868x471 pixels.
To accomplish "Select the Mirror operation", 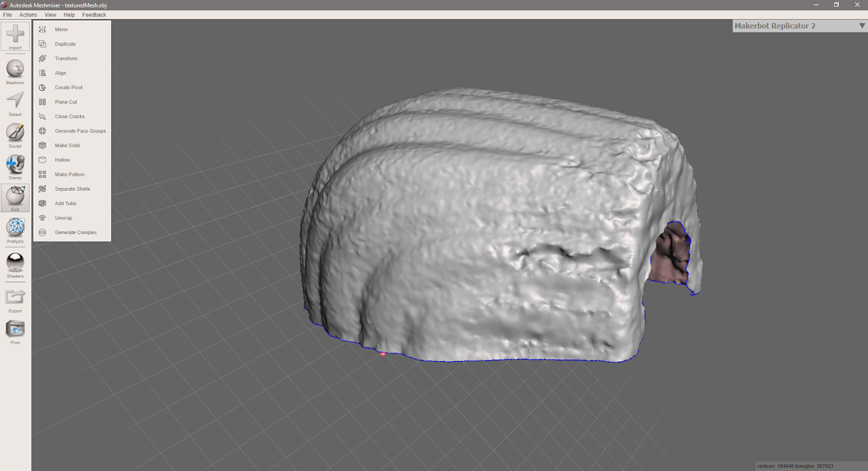I will (x=61, y=29).
